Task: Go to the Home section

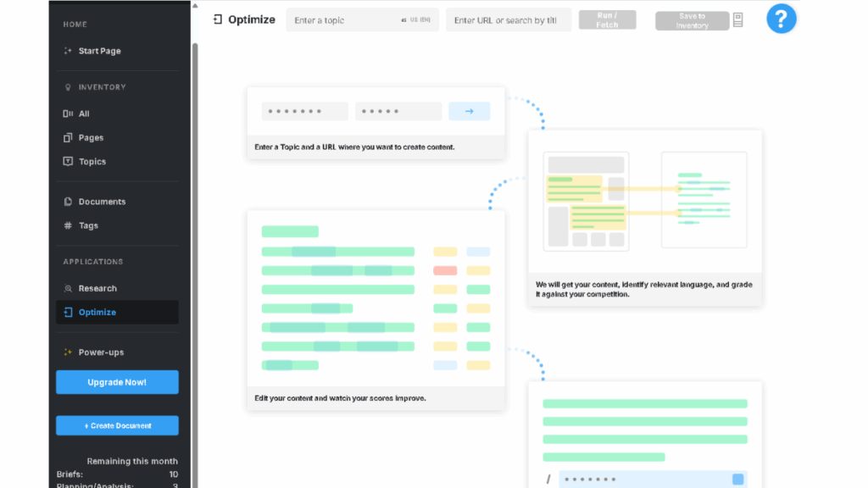Action: 74,25
